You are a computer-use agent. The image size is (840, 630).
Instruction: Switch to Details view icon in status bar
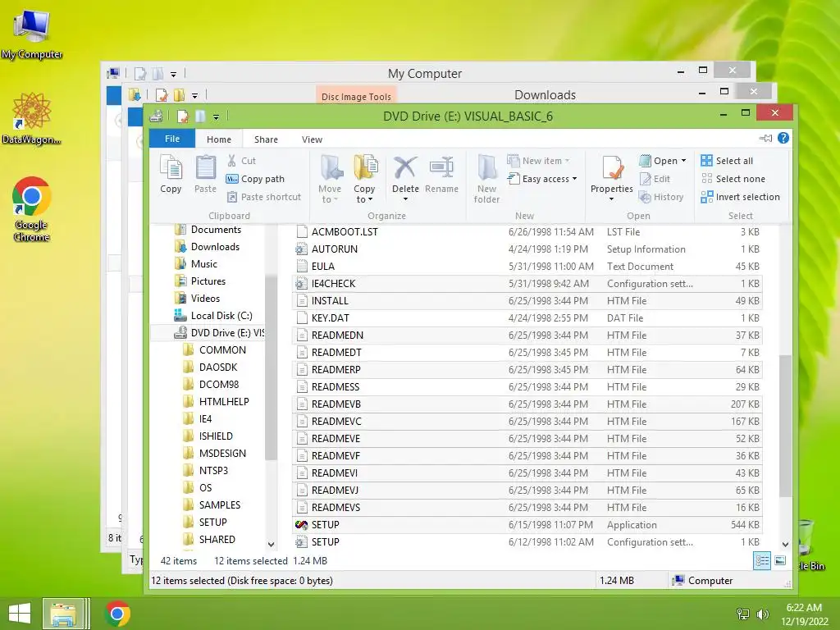coord(762,561)
